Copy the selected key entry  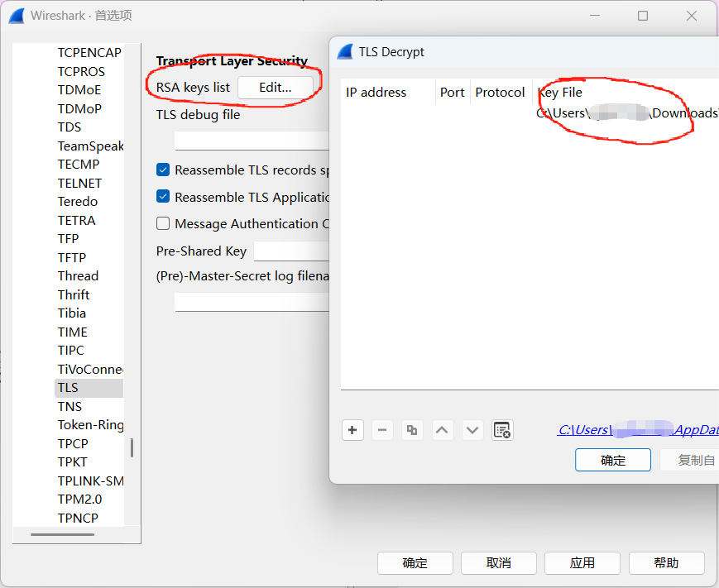tap(412, 430)
